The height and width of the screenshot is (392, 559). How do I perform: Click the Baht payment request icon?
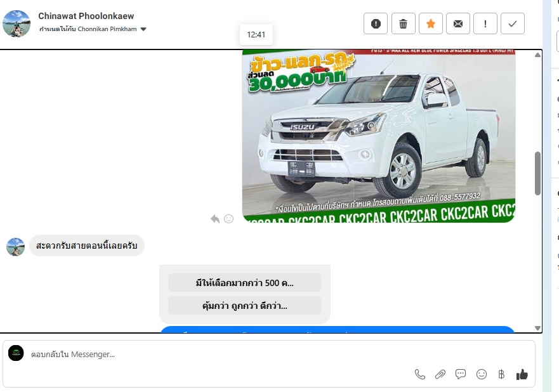(501, 374)
